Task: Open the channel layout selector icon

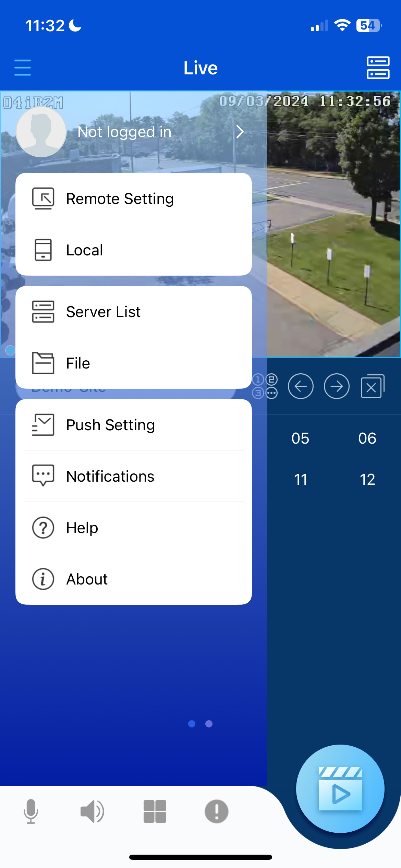Action: coord(265,386)
